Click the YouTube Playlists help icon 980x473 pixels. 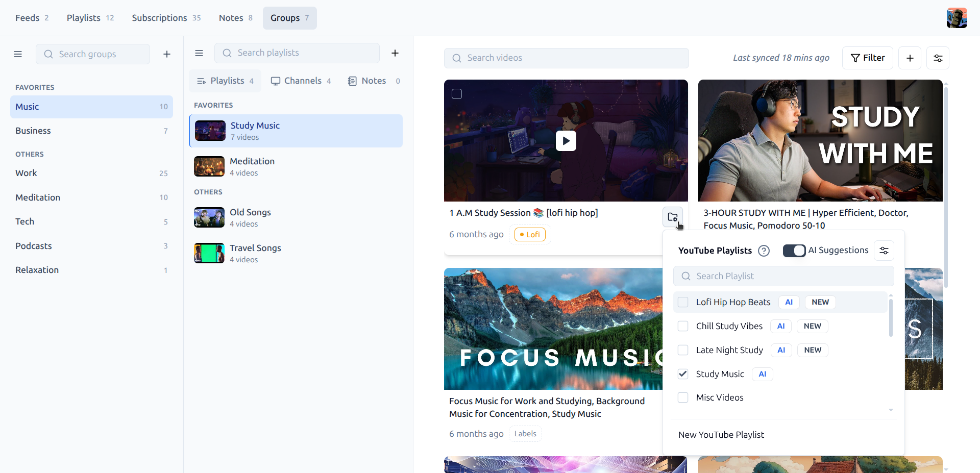763,251
